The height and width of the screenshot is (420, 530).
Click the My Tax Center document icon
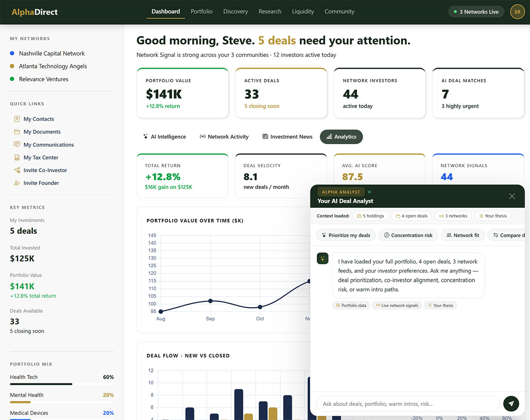coord(17,157)
